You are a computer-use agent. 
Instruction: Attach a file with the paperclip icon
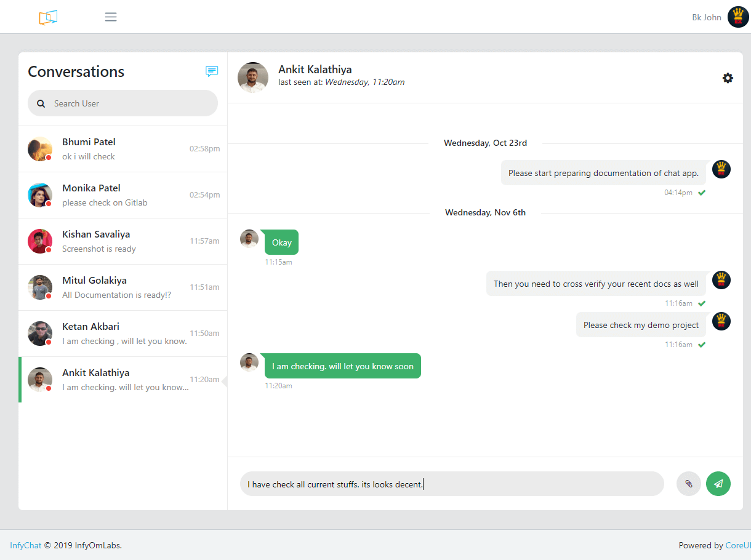(x=688, y=484)
